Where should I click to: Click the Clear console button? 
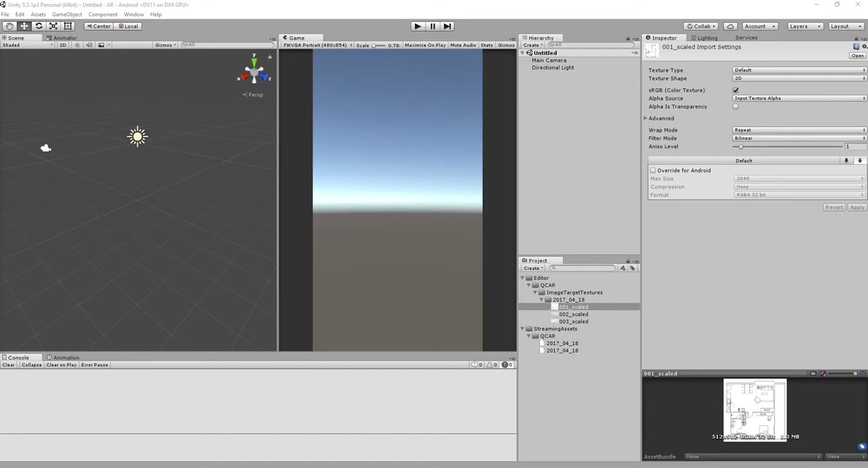(x=8, y=365)
